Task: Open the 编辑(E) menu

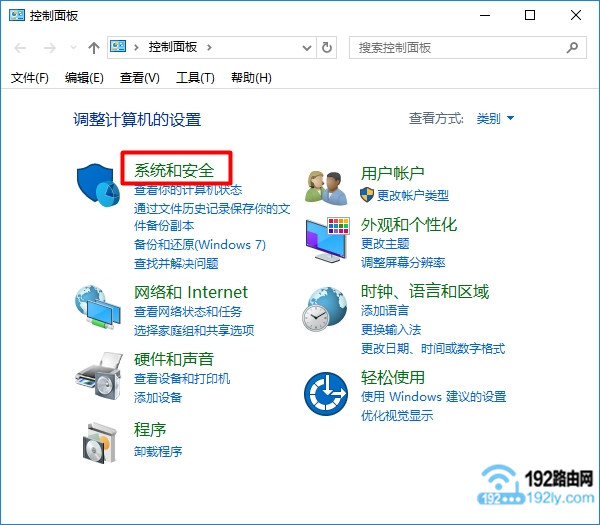Action: (x=84, y=78)
